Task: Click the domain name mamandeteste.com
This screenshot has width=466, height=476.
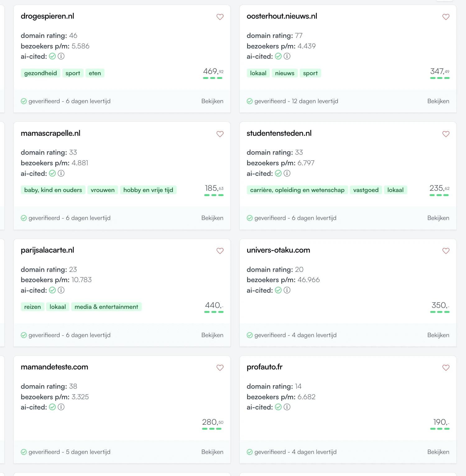Action: tap(54, 367)
